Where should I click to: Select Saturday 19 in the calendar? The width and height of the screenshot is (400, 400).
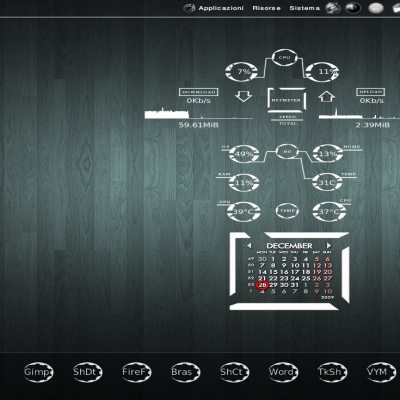(317, 272)
